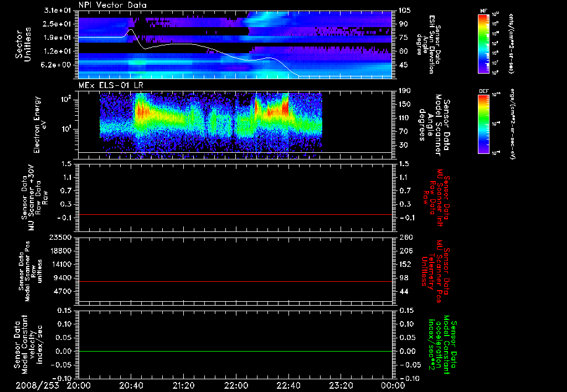Click the ELS electron energy spectrogram

pos(211,125)
